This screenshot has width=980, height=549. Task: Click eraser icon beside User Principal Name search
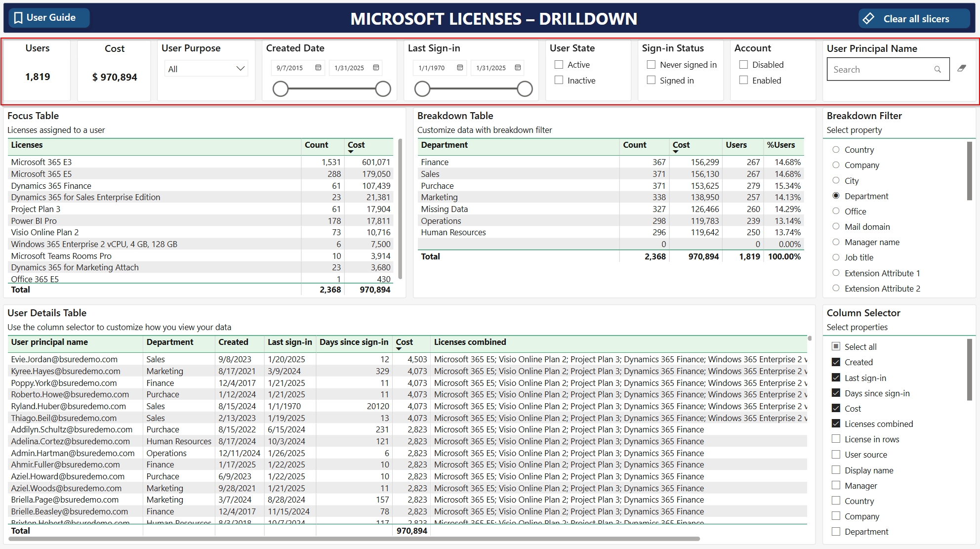point(961,68)
